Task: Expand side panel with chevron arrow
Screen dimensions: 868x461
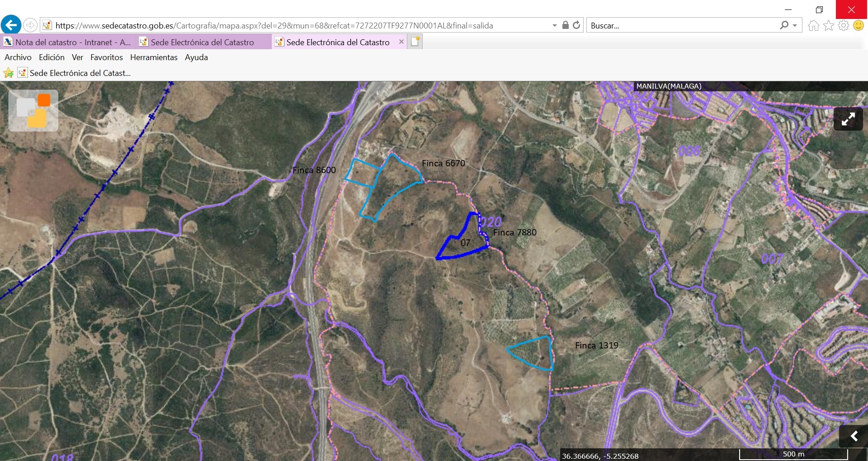Action: 854,436
